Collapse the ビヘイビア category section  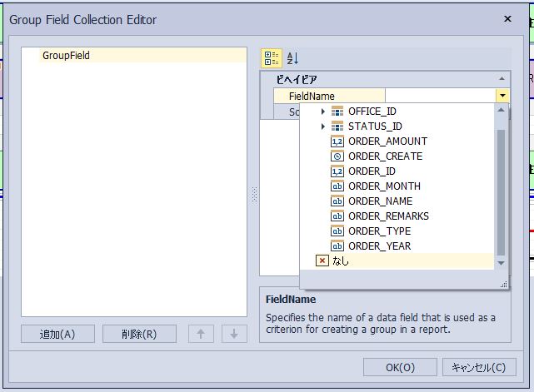[x=267, y=81]
